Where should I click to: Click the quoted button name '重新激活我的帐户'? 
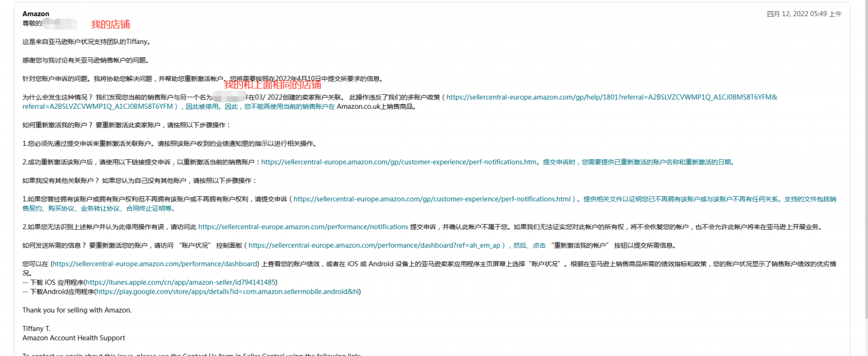click(581, 245)
